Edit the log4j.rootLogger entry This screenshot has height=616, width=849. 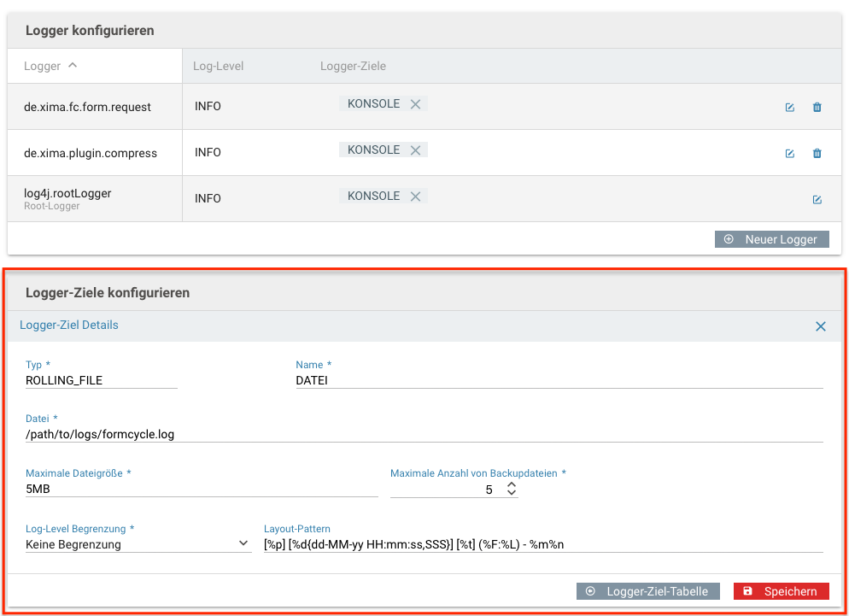pos(817,199)
